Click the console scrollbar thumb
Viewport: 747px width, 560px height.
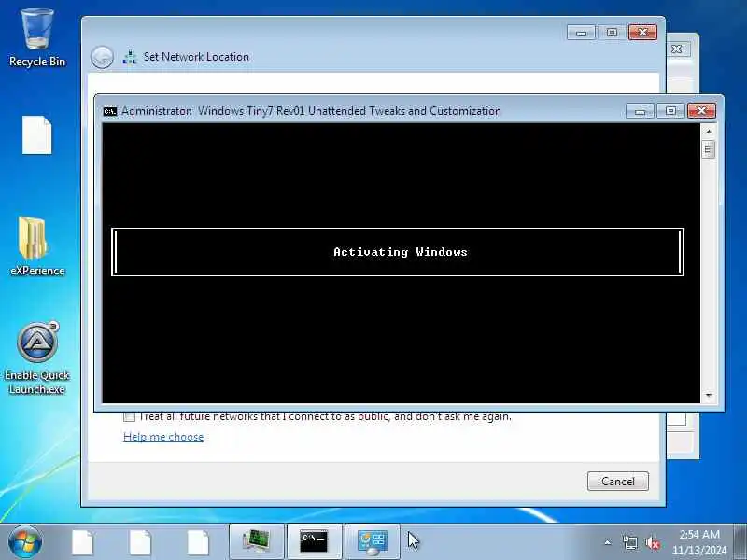tap(709, 149)
